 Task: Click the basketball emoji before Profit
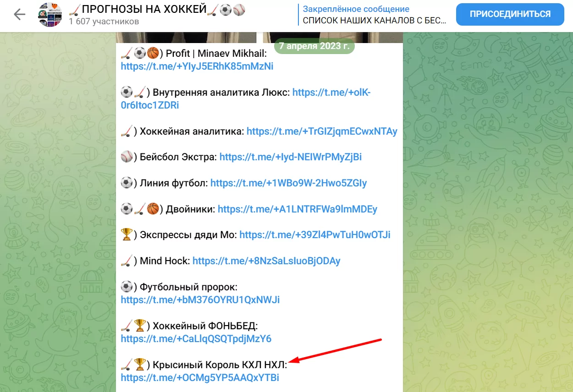[x=153, y=54]
